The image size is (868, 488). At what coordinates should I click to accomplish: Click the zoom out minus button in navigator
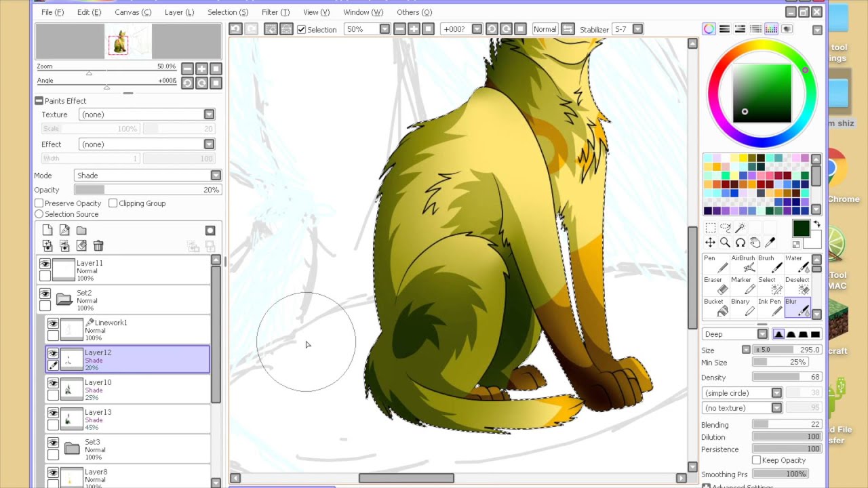tap(187, 68)
